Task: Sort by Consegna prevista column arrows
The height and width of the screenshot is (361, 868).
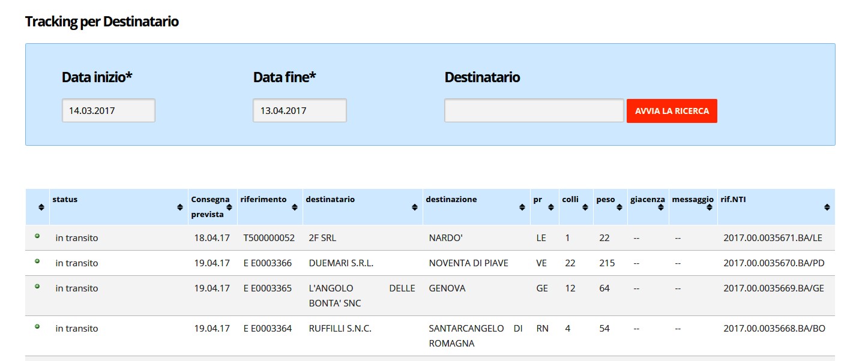Action: point(229,207)
